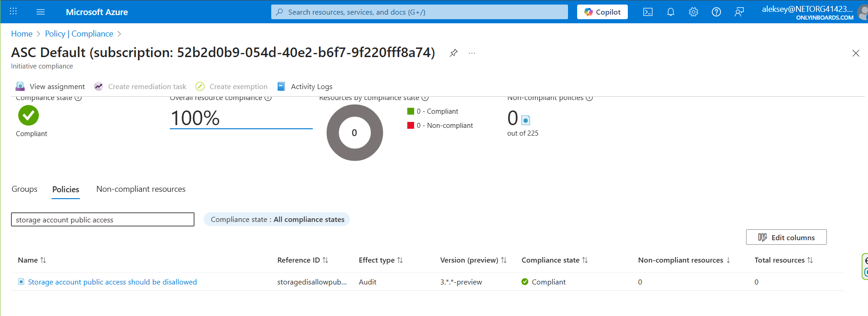Show info for Non-compliant policies
The height and width of the screenshot is (316, 868).
[589, 98]
